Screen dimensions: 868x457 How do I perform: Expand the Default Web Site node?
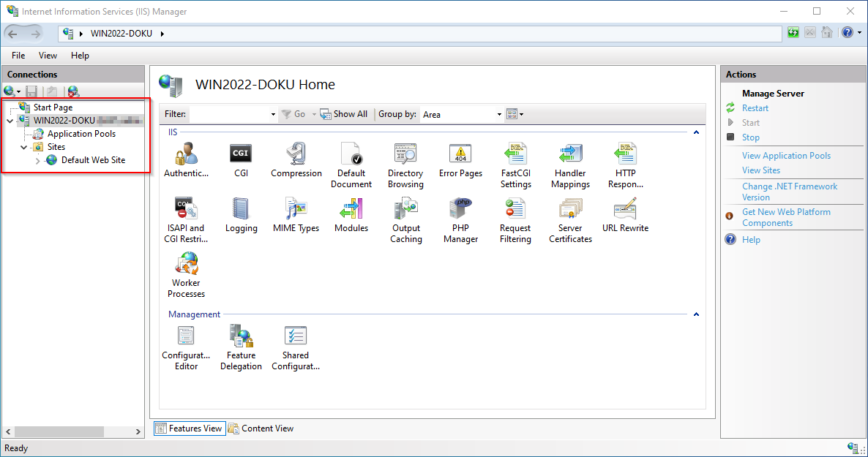pyautogui.click(x=37, y=160)
